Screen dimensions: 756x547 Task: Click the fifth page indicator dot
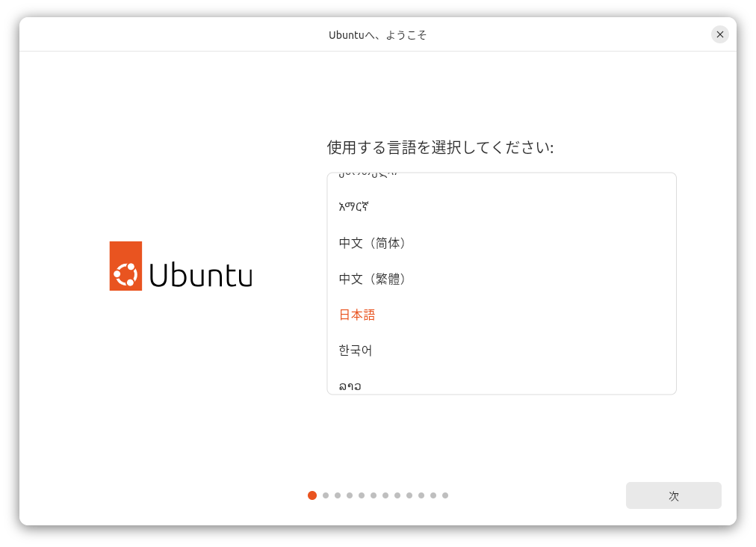click(362, 495)
